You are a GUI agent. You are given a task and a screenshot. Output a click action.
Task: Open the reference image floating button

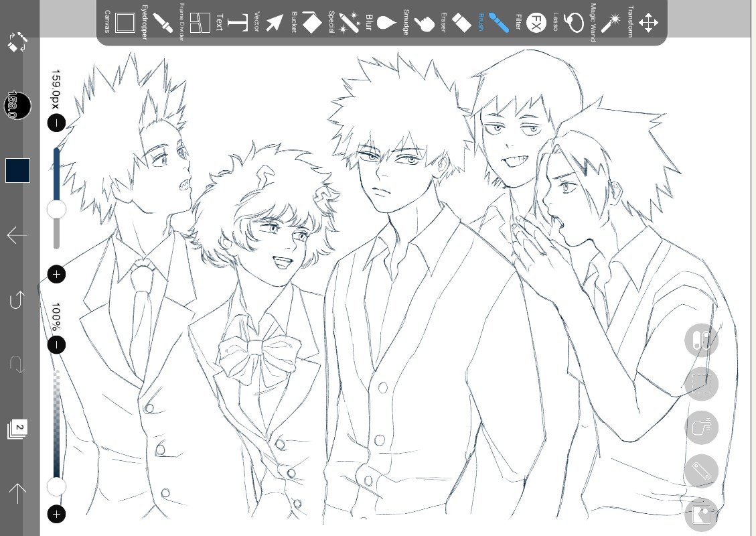[x=701, y=515]
